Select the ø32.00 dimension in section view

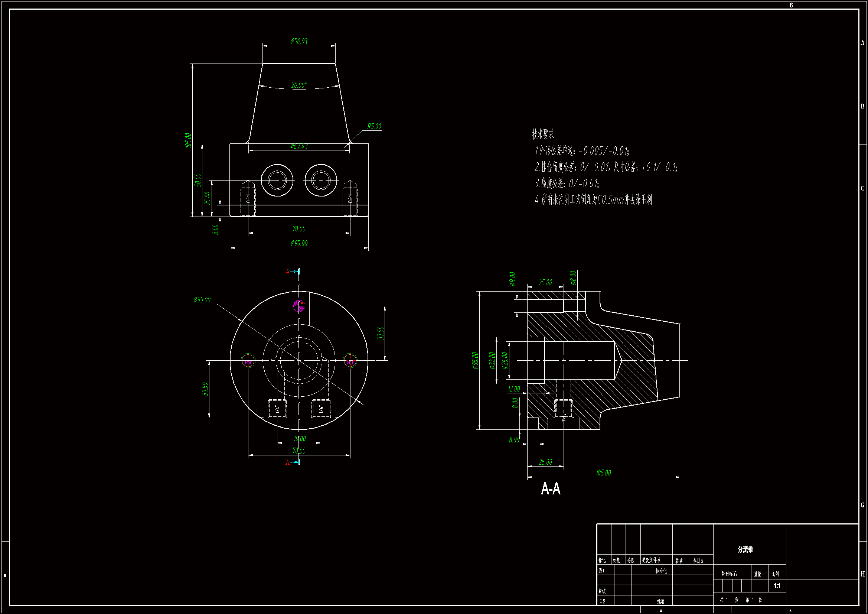coord(492,361)
